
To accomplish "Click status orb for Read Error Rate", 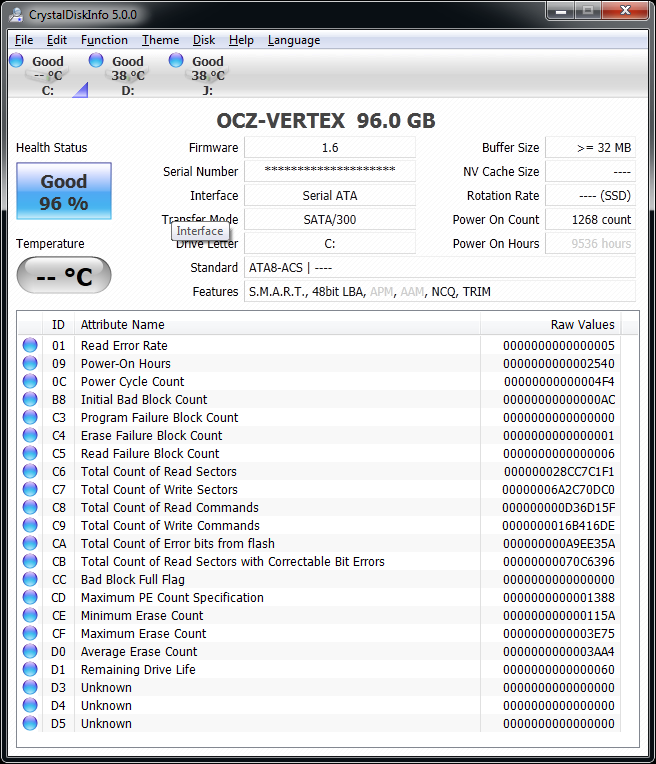I will click(x=30, y=346).
